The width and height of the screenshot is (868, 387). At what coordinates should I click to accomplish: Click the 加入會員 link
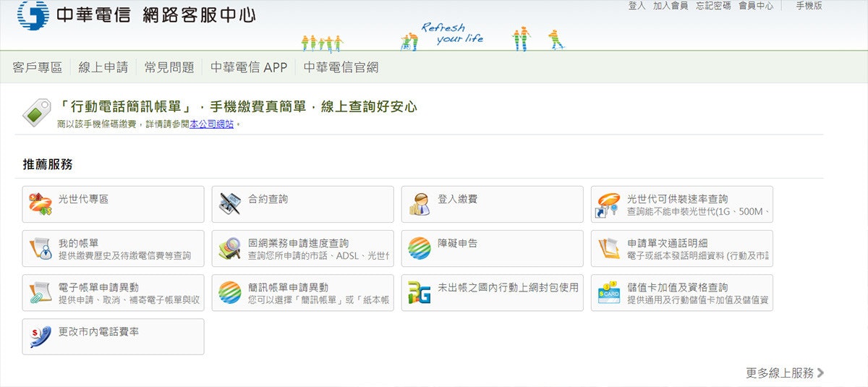[670, 6]
